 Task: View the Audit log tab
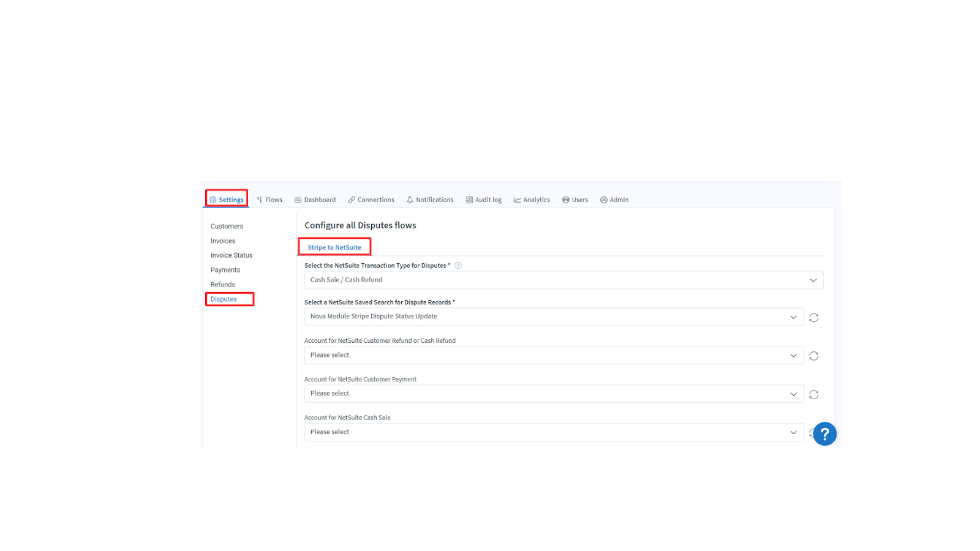click(x=484, y=200)
